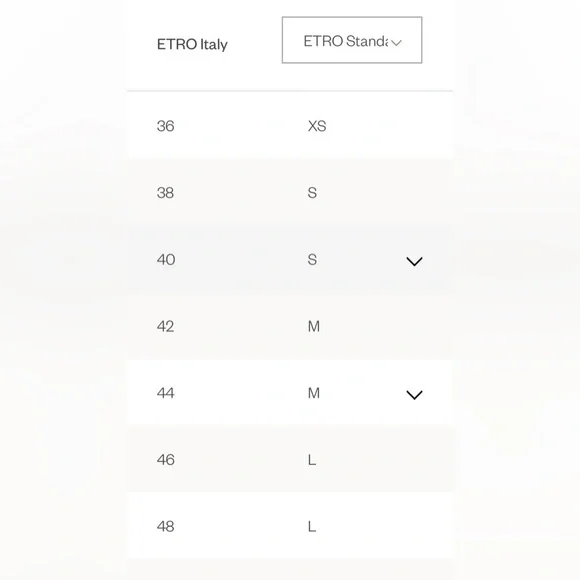The image size is (580, 580).
Task: Click the M value in the 42 row
Action: click(x=314, y=326)
